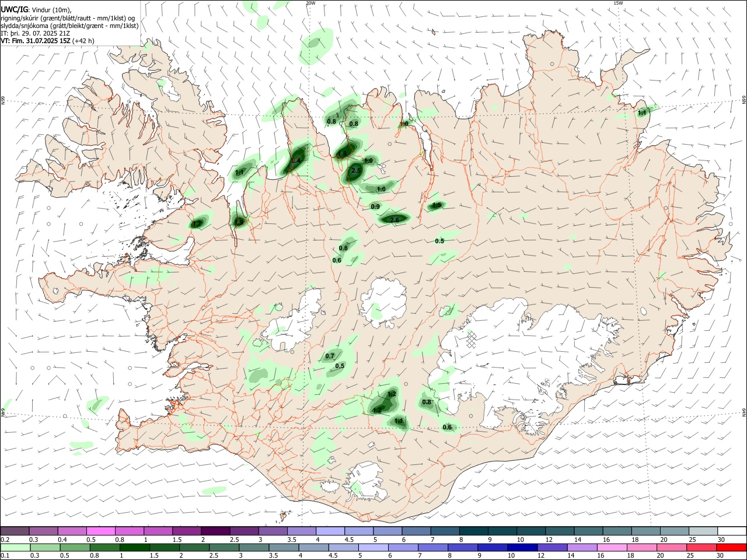This screenshot has height=560, width=747.
Task: Click the 0.1 number under the green scale
Action: pos(4,556)
